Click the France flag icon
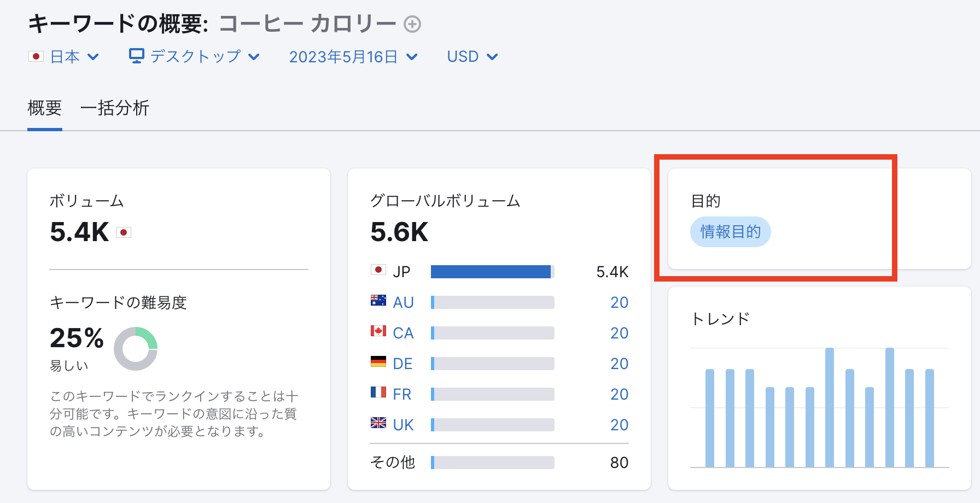Viewport: 980px width, 503px height. (378, 392)
